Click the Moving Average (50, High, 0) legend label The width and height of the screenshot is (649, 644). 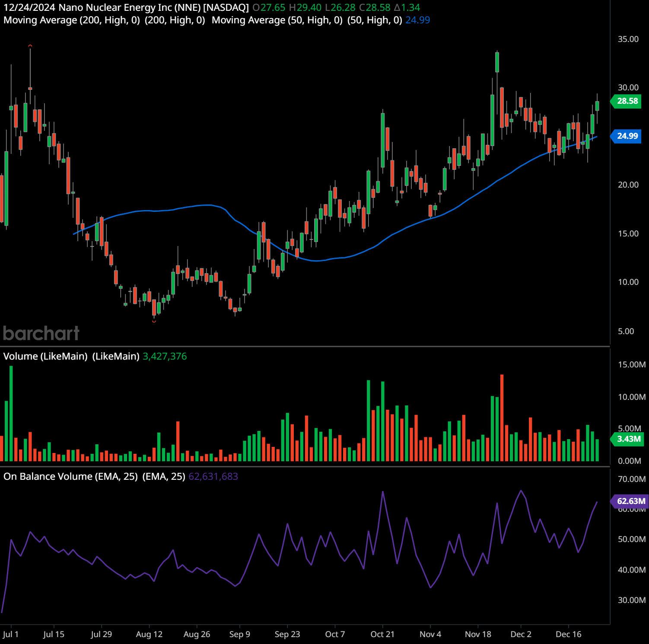[x=277, y=20]
